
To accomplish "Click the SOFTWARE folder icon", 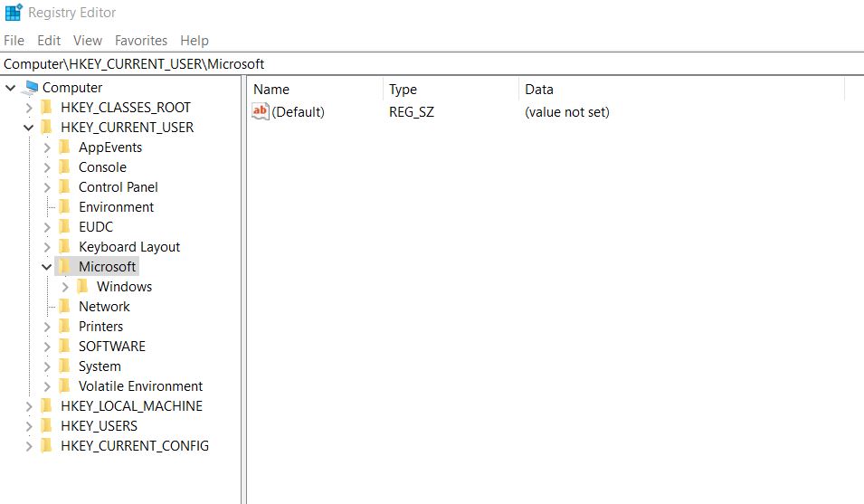I will coord(64,346).
